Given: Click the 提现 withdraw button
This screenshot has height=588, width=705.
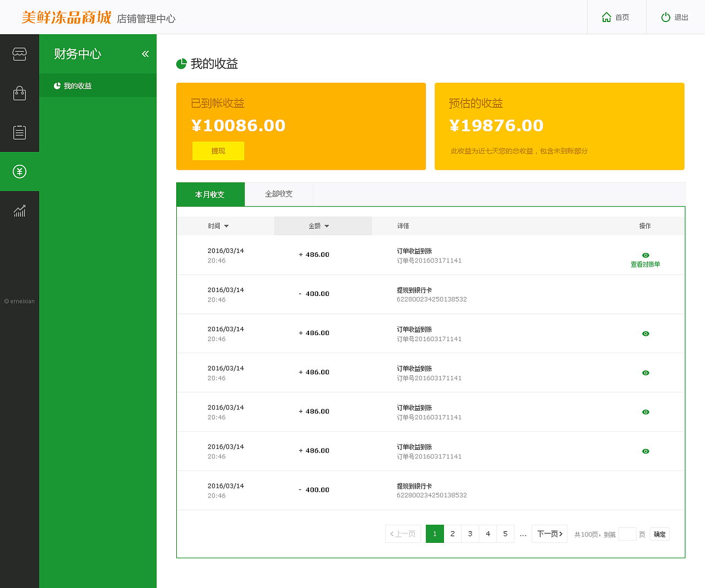Looking at the screenshot, I should (218, 151).
